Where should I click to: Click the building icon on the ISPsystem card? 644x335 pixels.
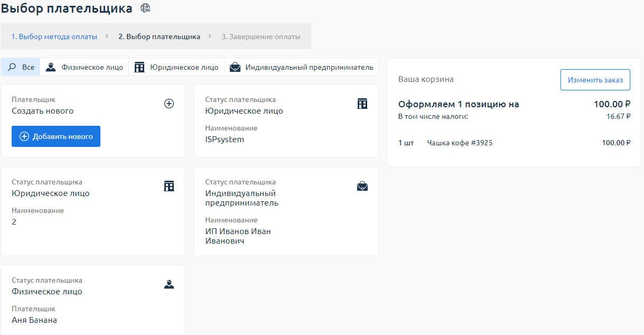point(362,104)
